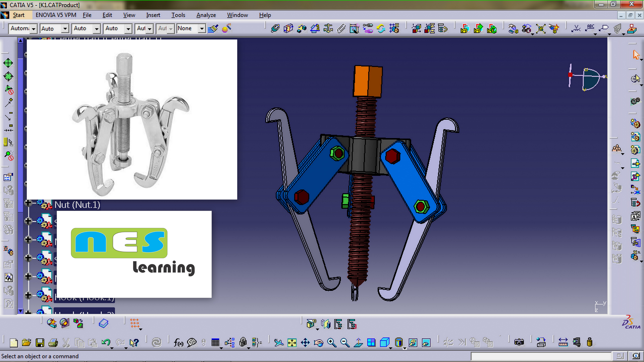Click the Shading mode cylinder icon
This screenshot has height=362, width=644.
click(x=399, y=343)
